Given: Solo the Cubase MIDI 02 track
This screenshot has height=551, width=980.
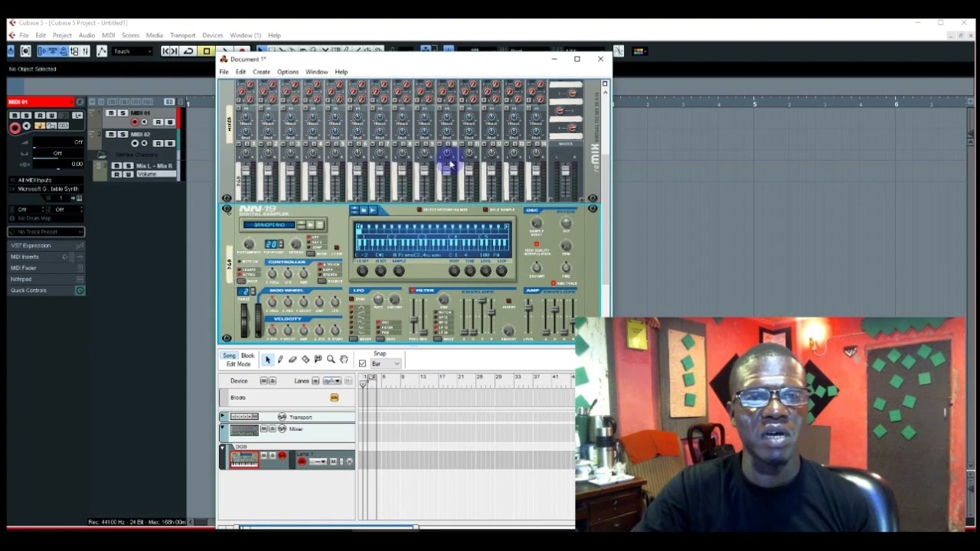Looking at the screenshot, I should [x=121, y=134].
